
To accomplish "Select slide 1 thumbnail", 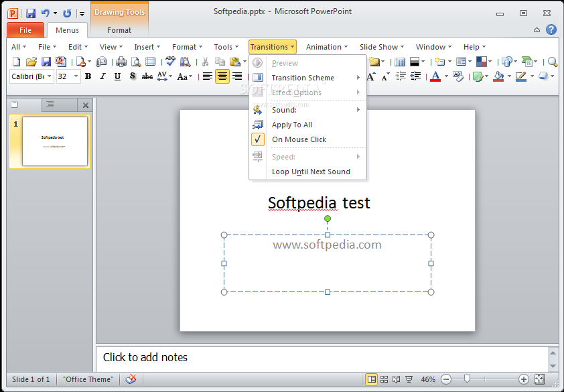I will 55,141.
